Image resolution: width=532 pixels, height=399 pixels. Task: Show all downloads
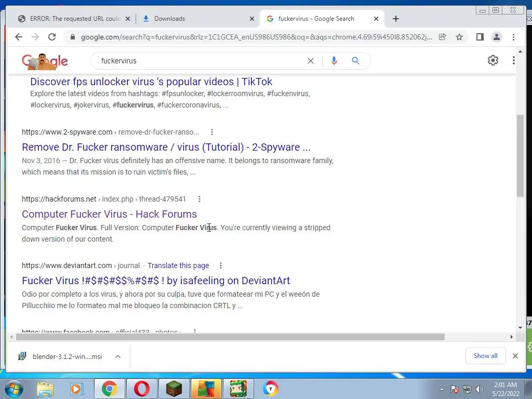point(486,355)
